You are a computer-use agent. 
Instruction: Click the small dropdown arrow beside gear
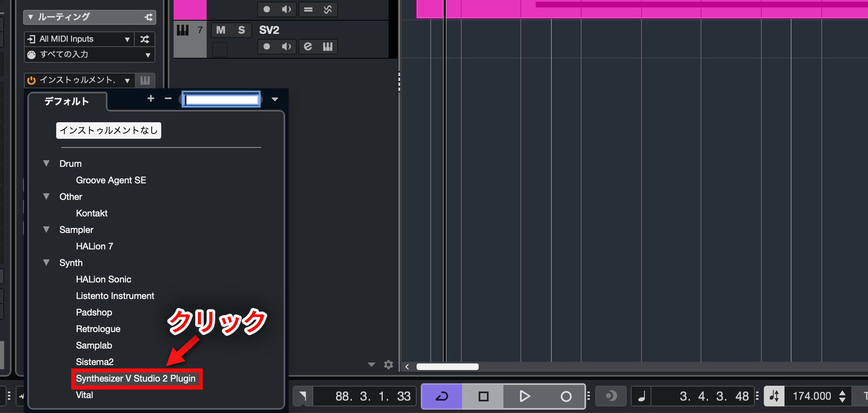pos(371,365)
